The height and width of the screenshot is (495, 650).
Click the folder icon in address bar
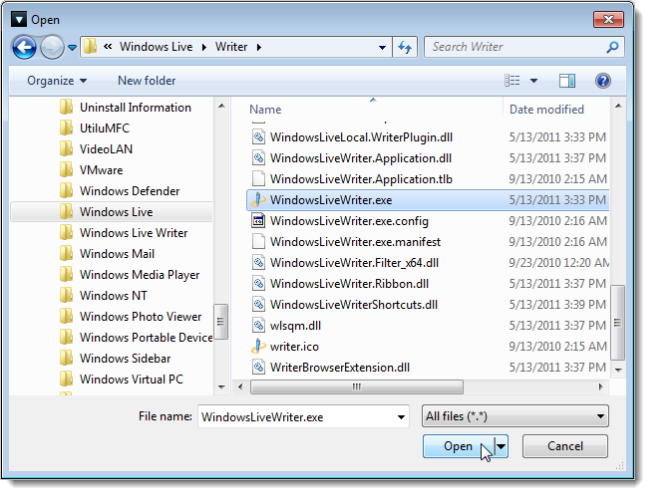[90, 47]
